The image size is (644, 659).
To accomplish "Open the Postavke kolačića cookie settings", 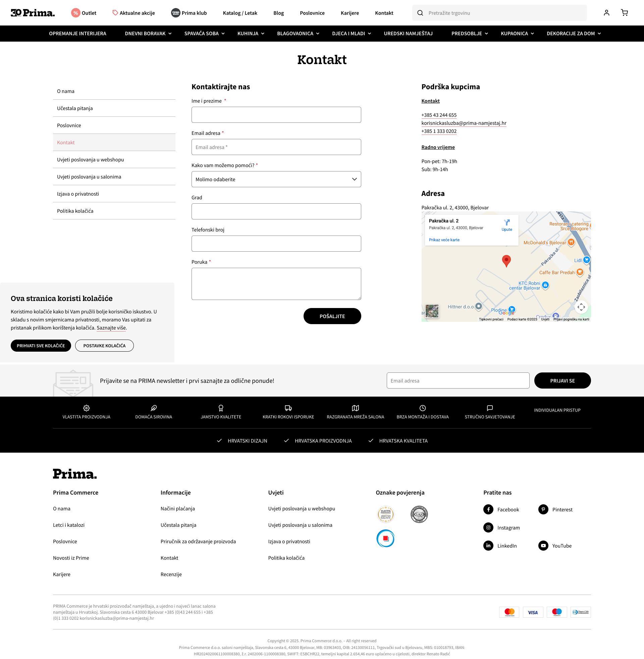I will (x=104, y=345).
